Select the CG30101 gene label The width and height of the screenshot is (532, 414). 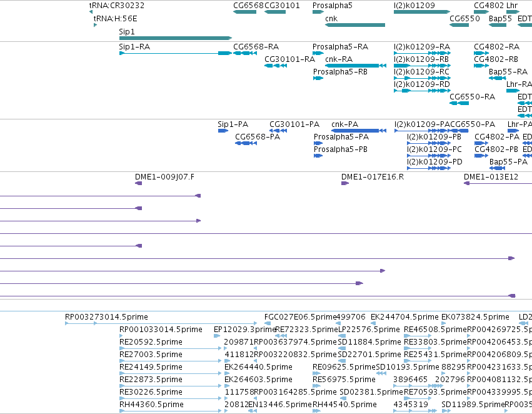pyautogui.click(x=283, y=6)
